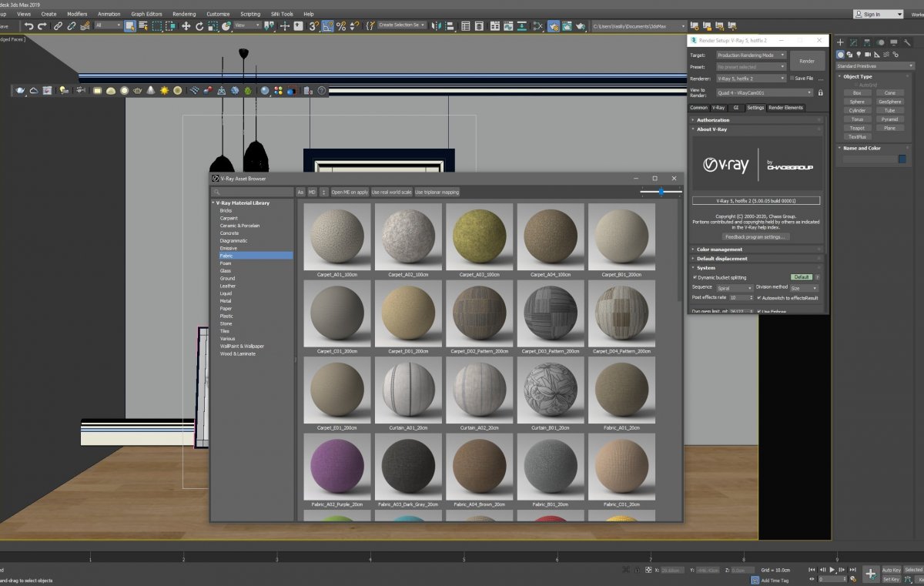The width and height of the screenshot is (924, 586).
Task: Toggle 3D Snaps in main toolbar
Action: coord(314,25)
